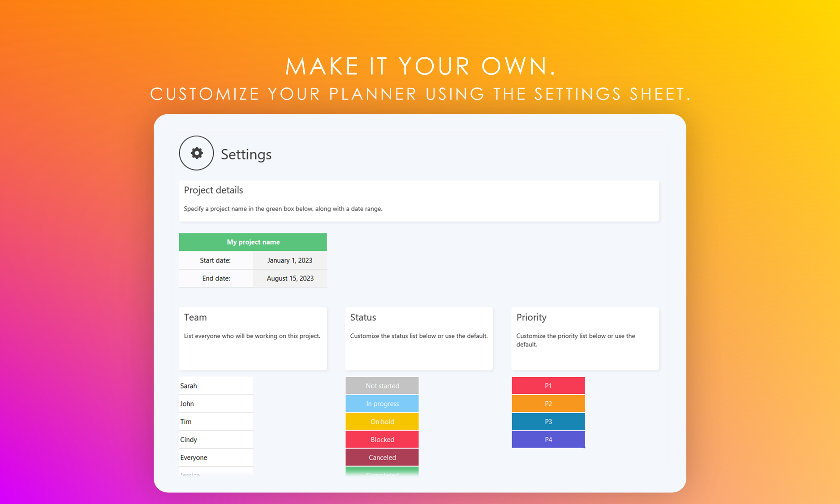Click the Settings gear icon
This screenshot has height=504, width=840.
196,153
